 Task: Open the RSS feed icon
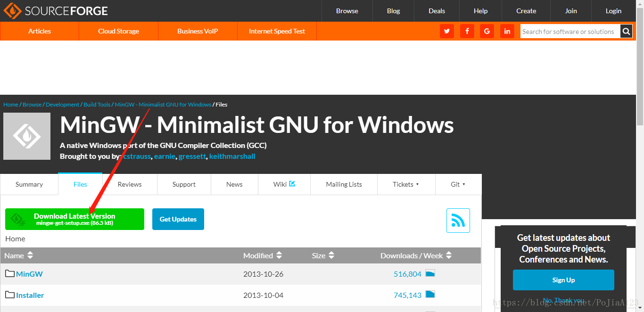458,221
